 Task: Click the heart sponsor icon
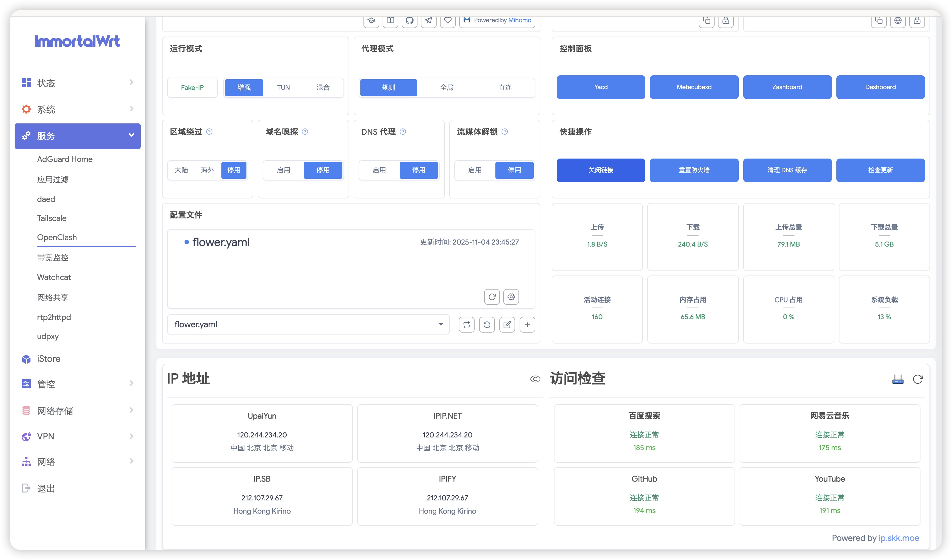[448, 21]
